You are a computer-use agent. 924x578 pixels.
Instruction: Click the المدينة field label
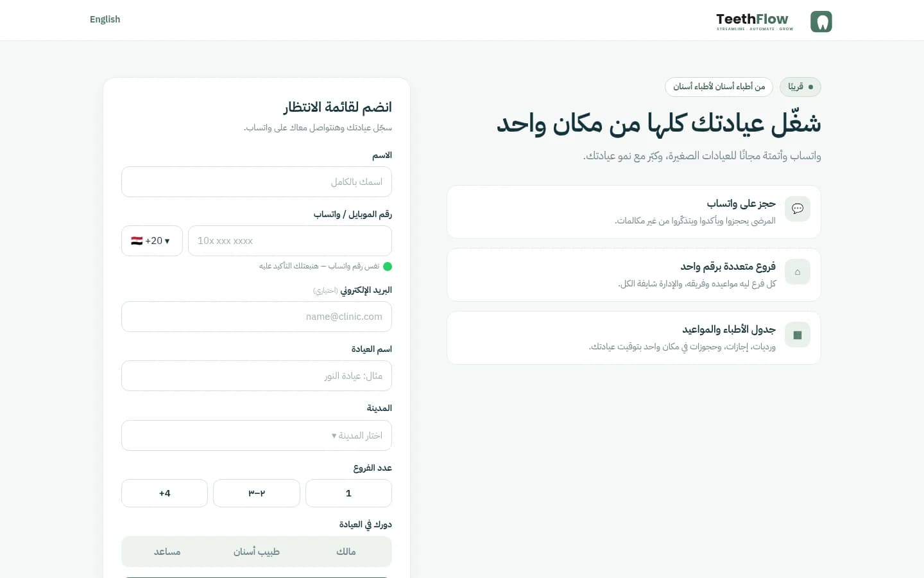pos(379,408)
